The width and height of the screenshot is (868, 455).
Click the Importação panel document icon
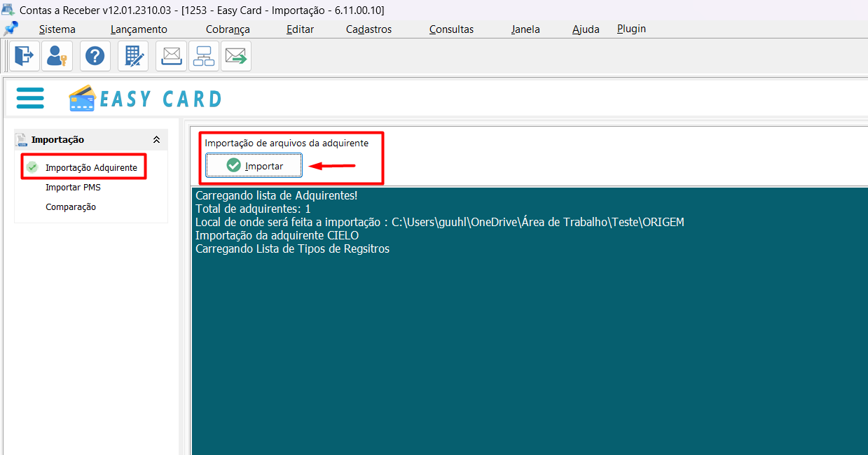(21, 140)
